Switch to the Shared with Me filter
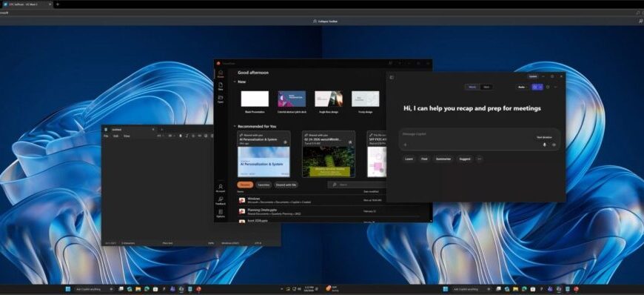The height and width of the screenshot is (295, 644). click(286, 185)
